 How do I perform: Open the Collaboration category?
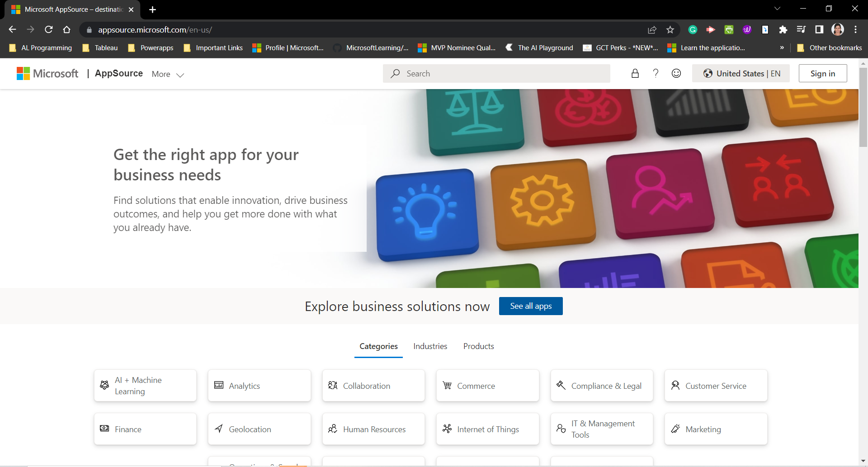[373, 386]
